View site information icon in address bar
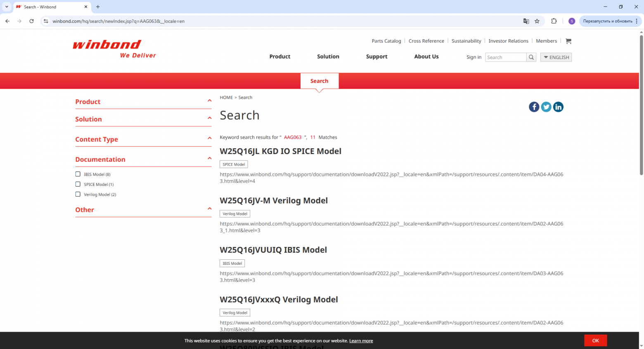This screenshot has width=644, height=349. click(x=46, y=21)
